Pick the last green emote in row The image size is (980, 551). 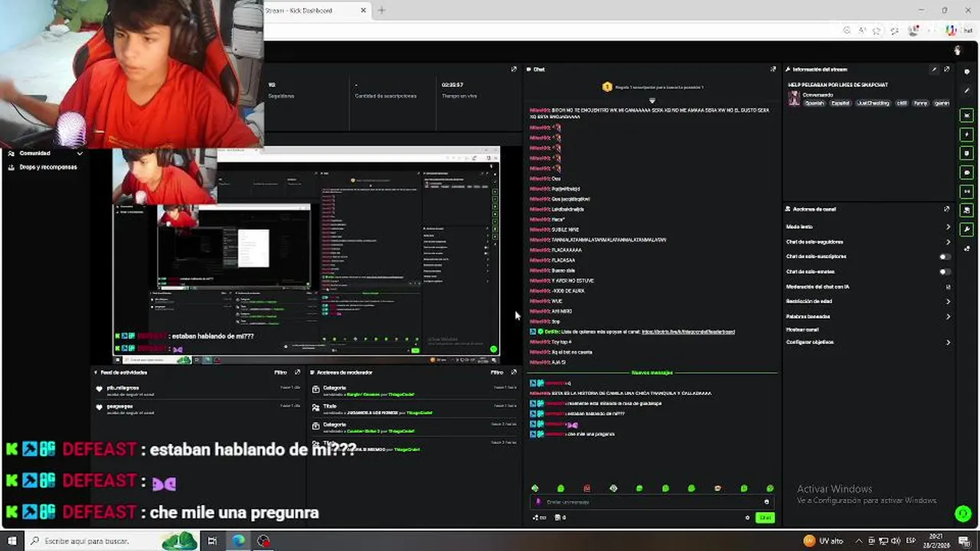click(x=769, y=488)
